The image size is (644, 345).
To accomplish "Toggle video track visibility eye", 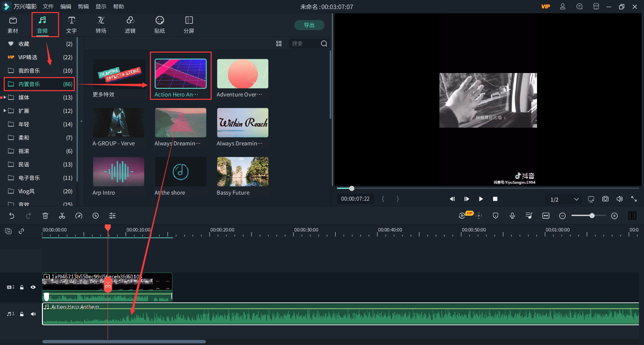I will 33,287.
